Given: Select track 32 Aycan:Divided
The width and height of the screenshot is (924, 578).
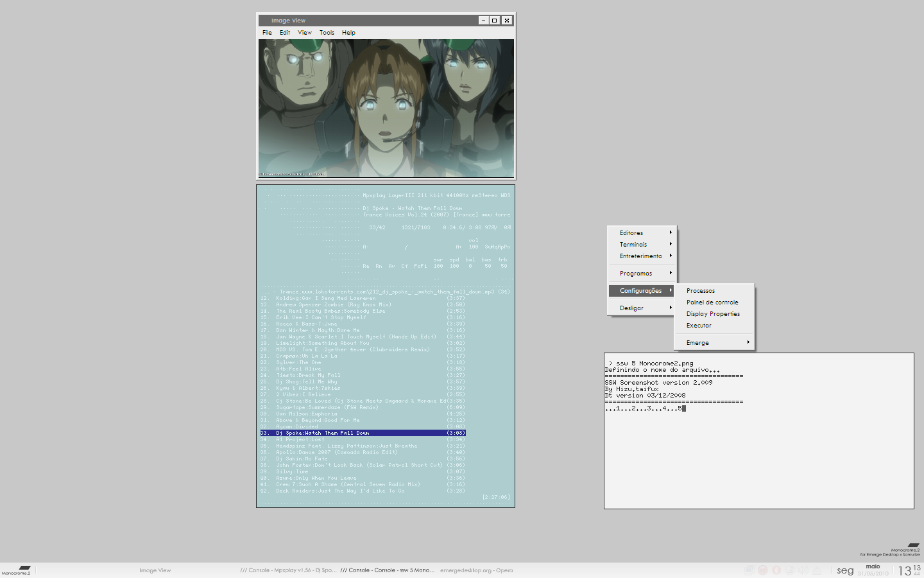Looking at the screenshot, I should point(363,426).
